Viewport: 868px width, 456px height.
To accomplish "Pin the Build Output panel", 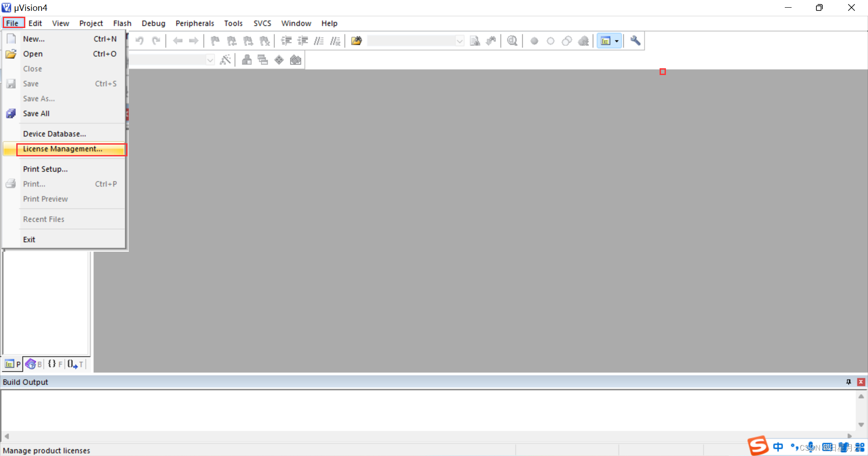I will [849, 382].
